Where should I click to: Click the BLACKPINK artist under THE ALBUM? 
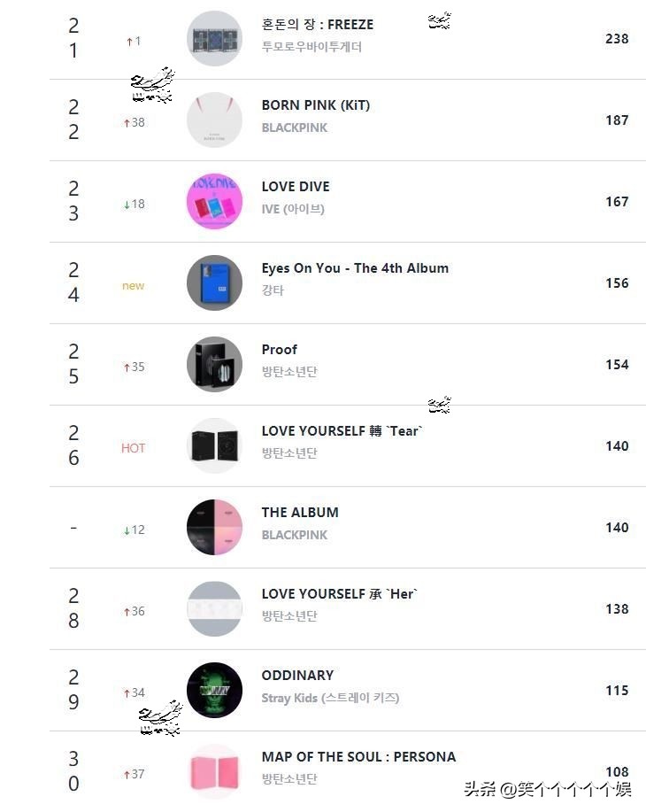(x=295, y=536)
